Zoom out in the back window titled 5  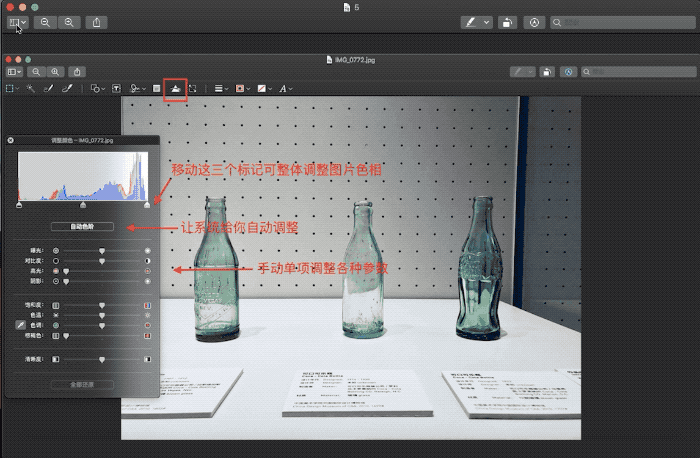pos(45,22)
